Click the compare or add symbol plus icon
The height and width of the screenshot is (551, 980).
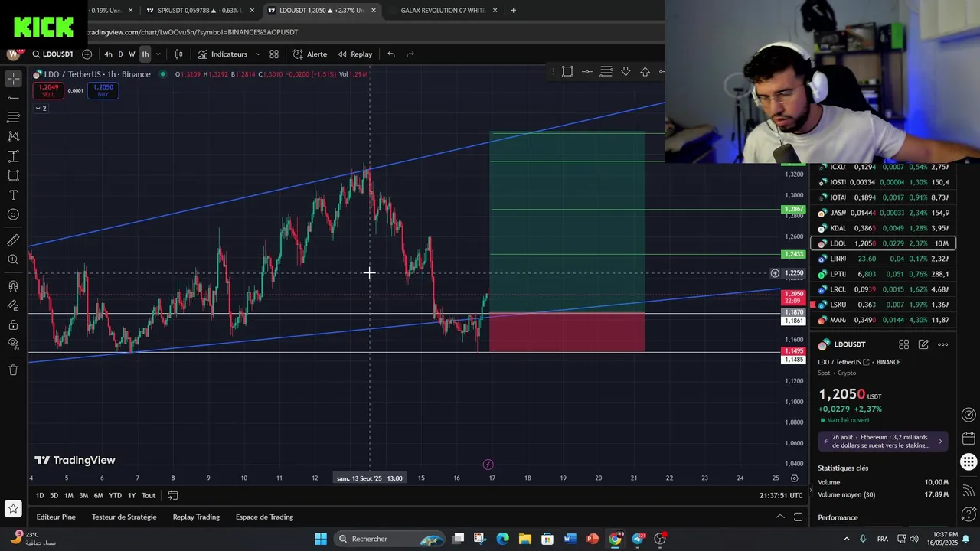(87, 54)
